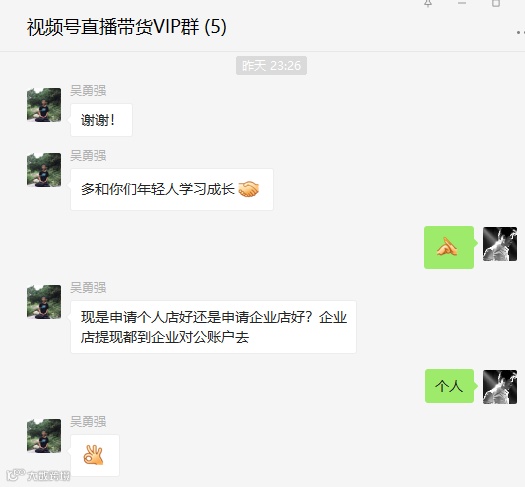Click the OK hand emoji message
525x487 pixels.
95,455
